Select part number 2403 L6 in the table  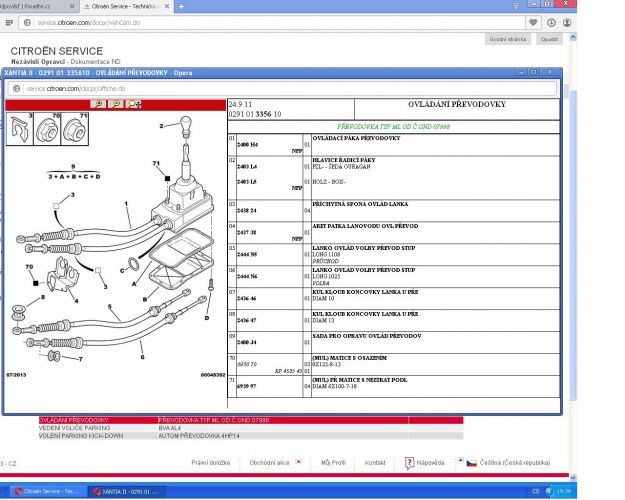247,182
